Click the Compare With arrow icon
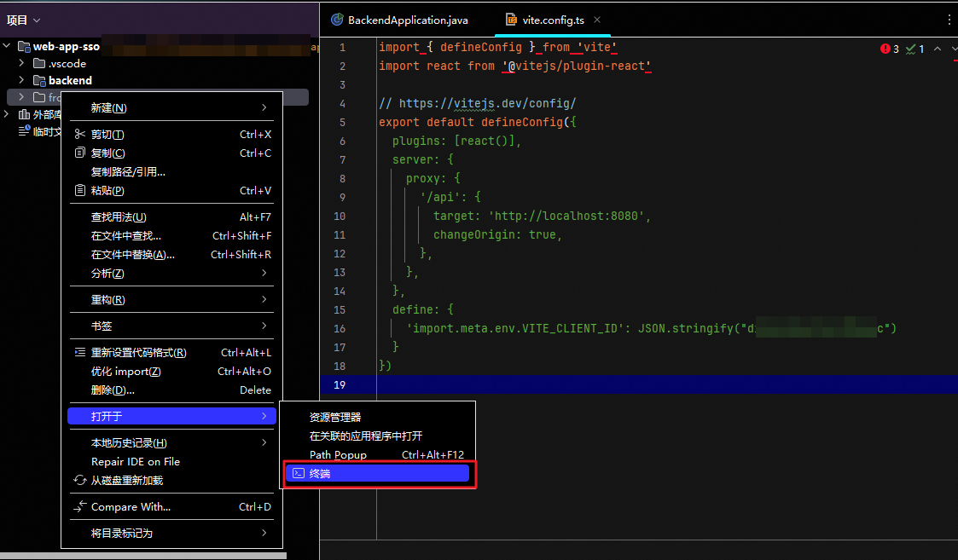 [80, 506]
